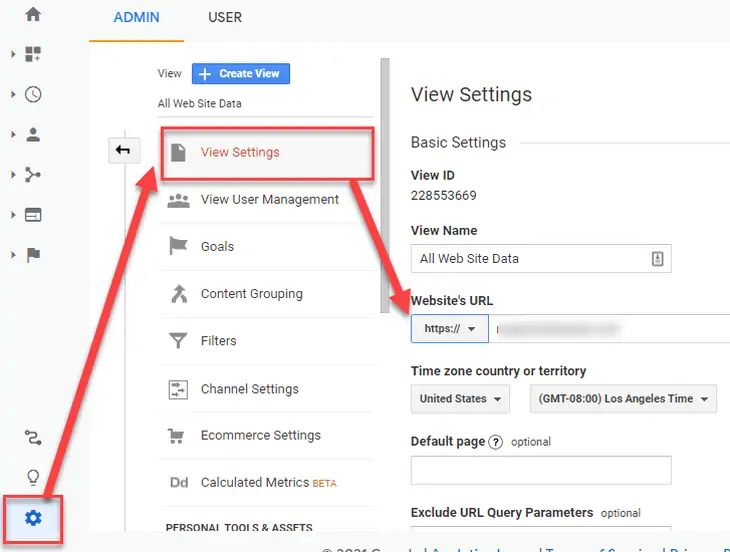Open the https:// protocol dropdown
Image resolution: width=730 pixels, height=552 pixels.
click(449, 328)
